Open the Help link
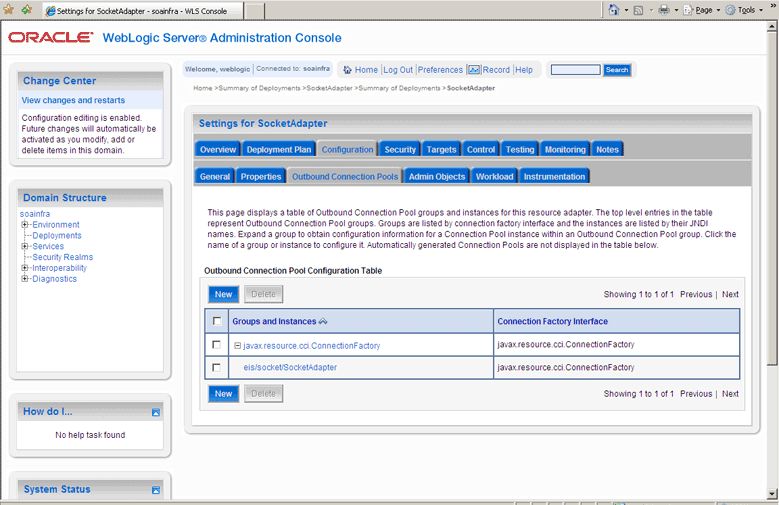This screenshot has width=779, height=505. click(x=524, y=70)
